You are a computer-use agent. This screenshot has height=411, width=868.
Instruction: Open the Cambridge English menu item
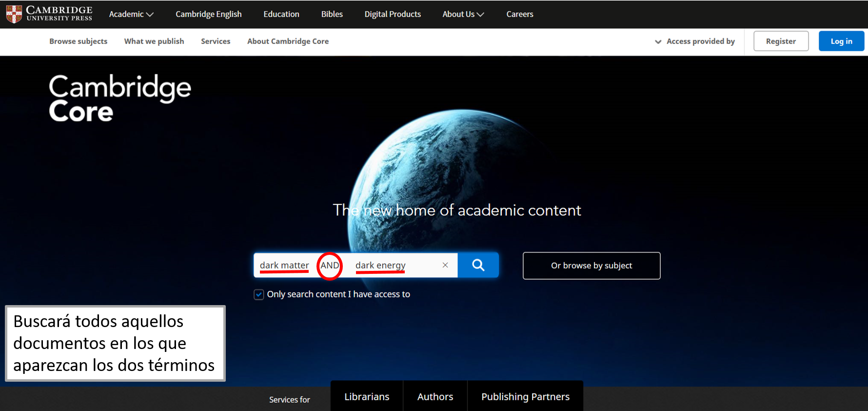tap(209, 14)
